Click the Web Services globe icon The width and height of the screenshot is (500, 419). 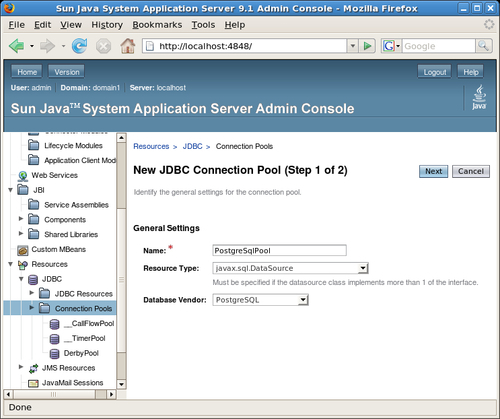[x=23, y=175]
